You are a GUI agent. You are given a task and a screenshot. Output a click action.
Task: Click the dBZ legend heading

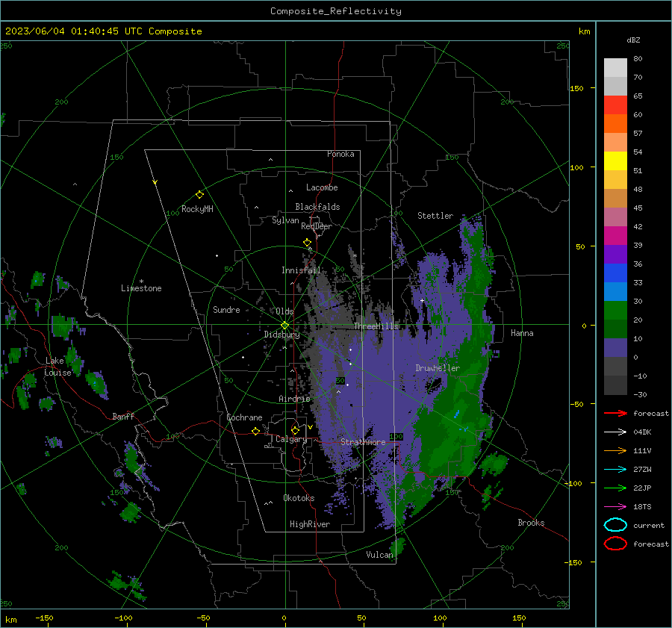click(633, 40)
